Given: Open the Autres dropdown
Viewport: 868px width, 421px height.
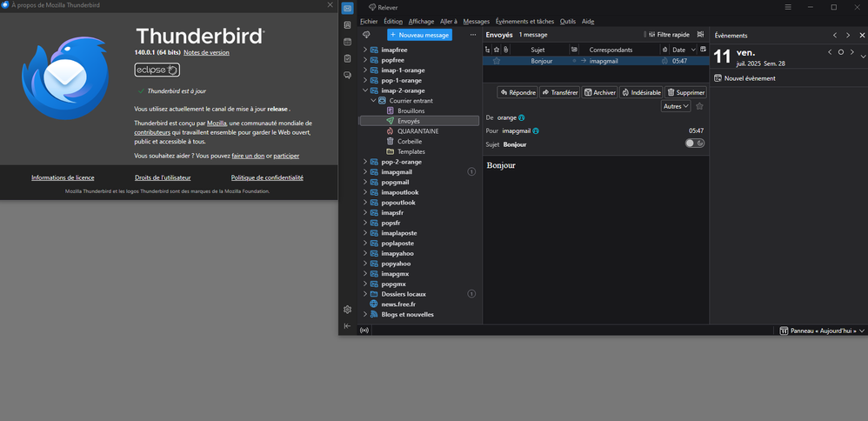Looking at the screenshot, I should 676,106.
